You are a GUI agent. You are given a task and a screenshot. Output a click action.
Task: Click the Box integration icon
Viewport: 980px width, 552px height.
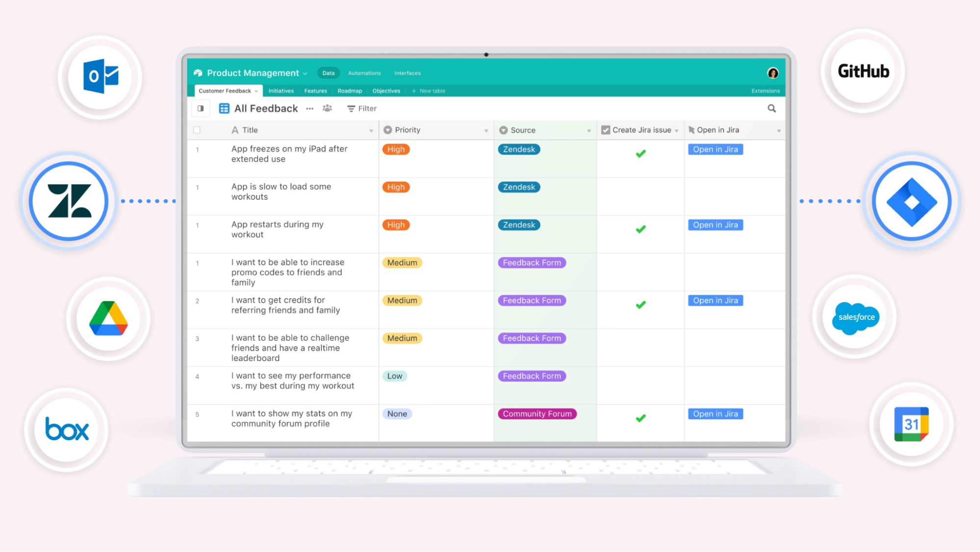(x=67, y=429)
